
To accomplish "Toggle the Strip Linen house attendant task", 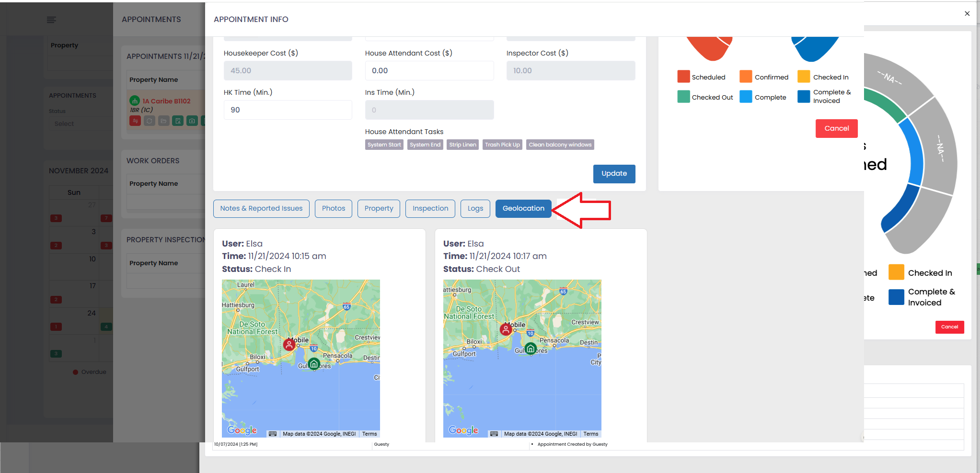I will point(462,144).
